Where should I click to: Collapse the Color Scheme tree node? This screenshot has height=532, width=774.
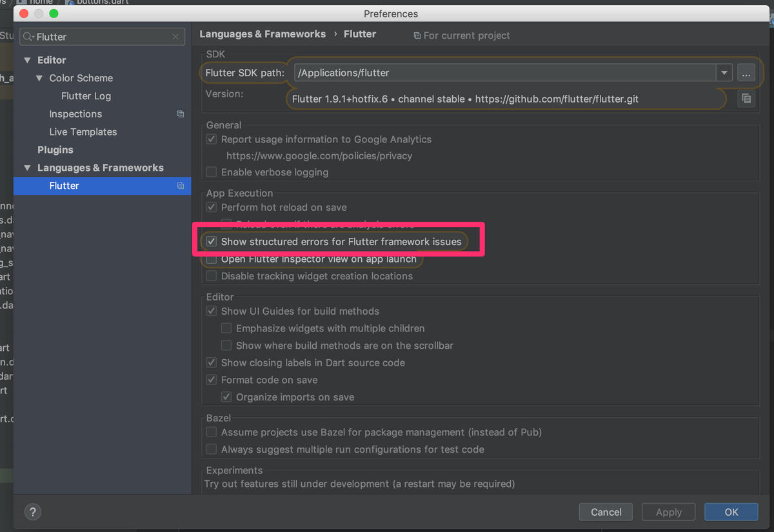tap(39, 78)
